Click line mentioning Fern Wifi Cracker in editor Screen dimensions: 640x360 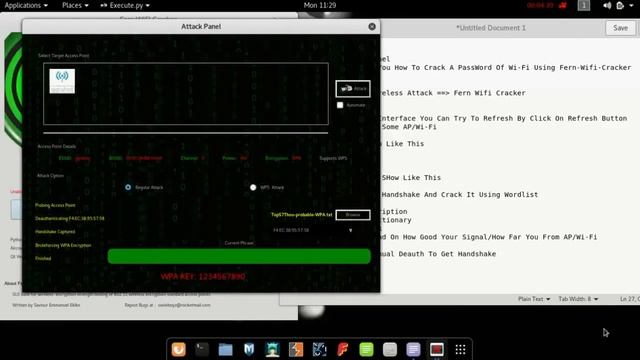(x=452, y=93)
